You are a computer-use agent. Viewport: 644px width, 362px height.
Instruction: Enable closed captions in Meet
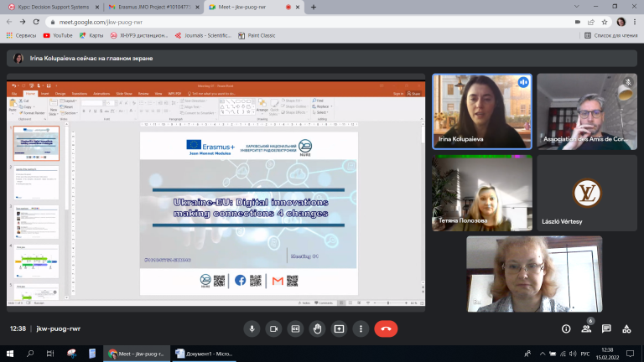coord(295,328)
